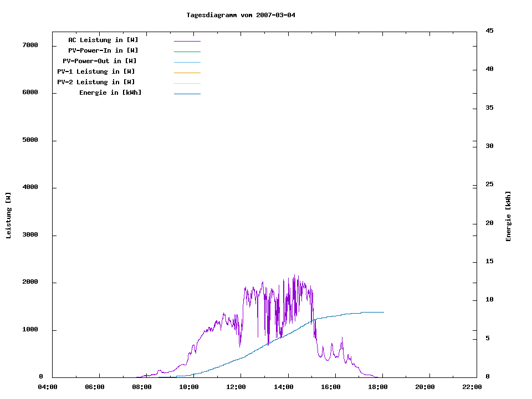This screenshot has width=532, height=399.
Task: Pick the PV-2 Leistung in [W] legend label
Action: click(96, 82)
